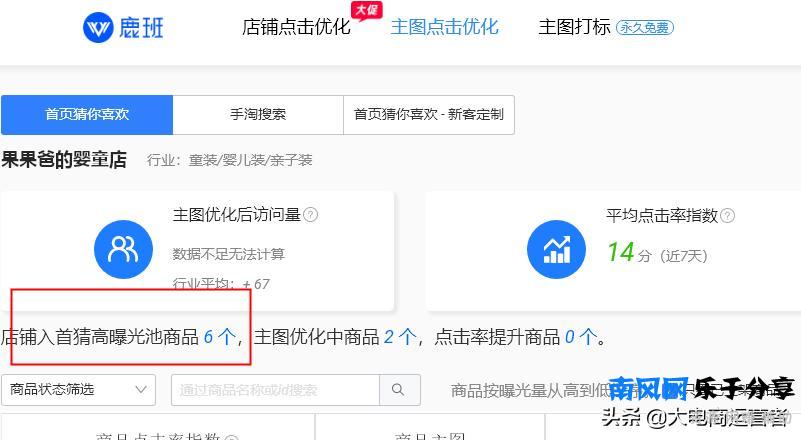Open the 6 个 high-exposure products link
Viewport: 801px width, 440px height.
pyautogui.click(x=220, y=337)
